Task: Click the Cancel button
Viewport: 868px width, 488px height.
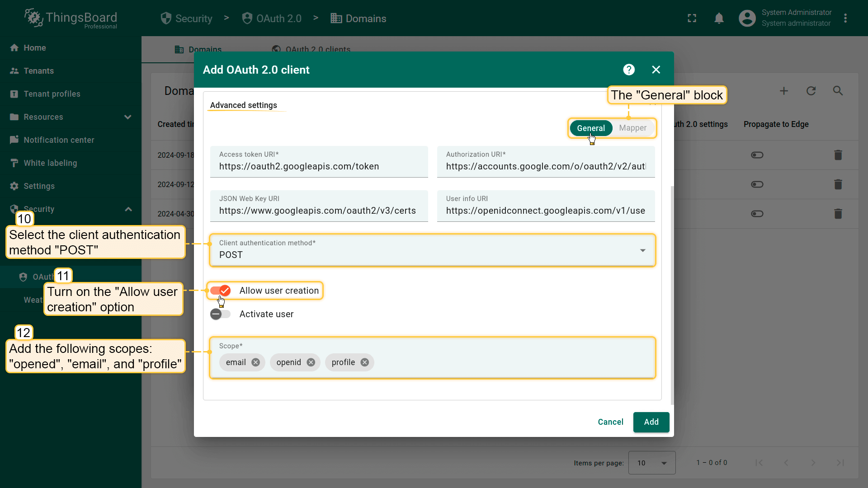Action: [610, 422]
